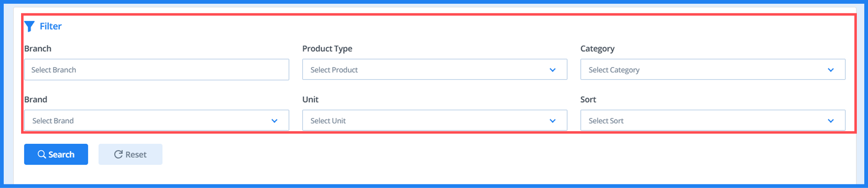
Task: Click the Category chevron arrow
Action: click(831, 70)
